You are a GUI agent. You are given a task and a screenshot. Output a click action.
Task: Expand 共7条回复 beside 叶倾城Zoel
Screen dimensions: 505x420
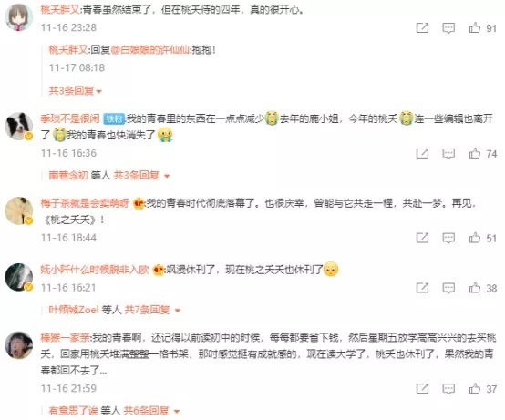point(152,310)
